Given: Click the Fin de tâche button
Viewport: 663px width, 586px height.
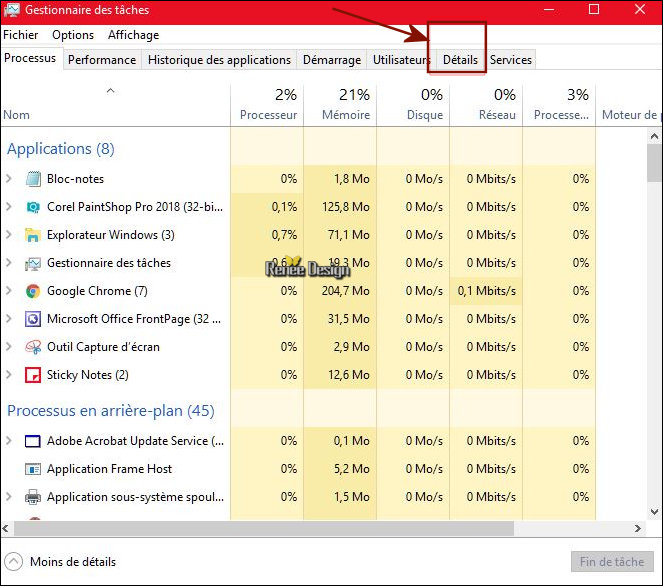Looking at the screenshot, I should click(x=612, y=562).
